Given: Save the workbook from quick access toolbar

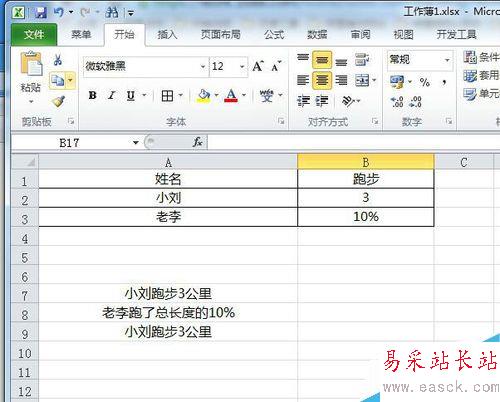Looking at the screenshot, I should (x=41, y=13).
